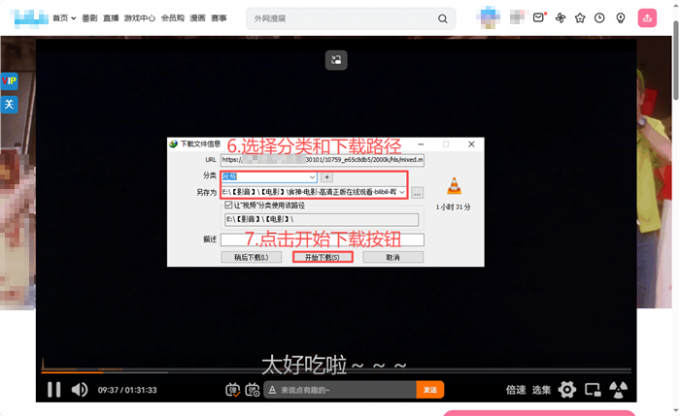This screenshot has height=416, width=680.
Task: Click the radiation-style icon in player bar
Action: (618, 390)
